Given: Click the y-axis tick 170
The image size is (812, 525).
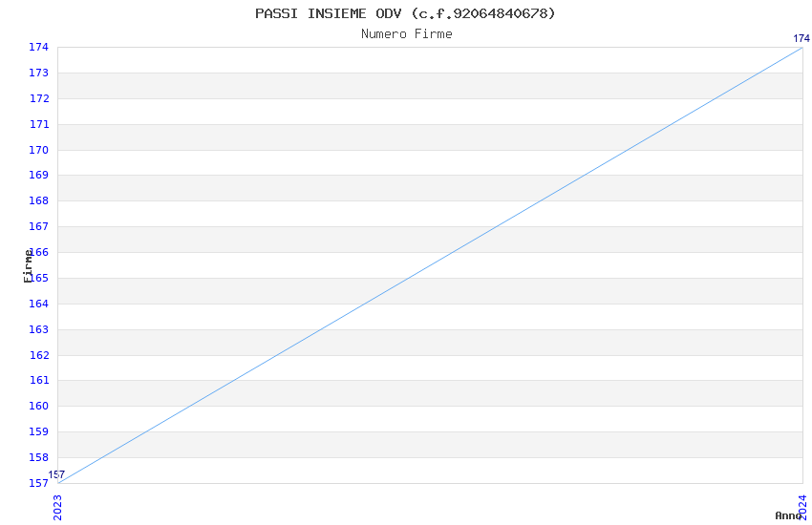Looking at the screenshot, I should point(39,150).
